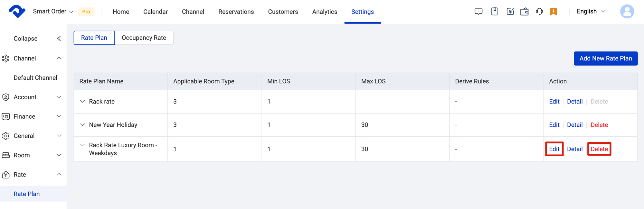Click the bookmark guide book icon
The image size is (644, 209).
point(494,12)
